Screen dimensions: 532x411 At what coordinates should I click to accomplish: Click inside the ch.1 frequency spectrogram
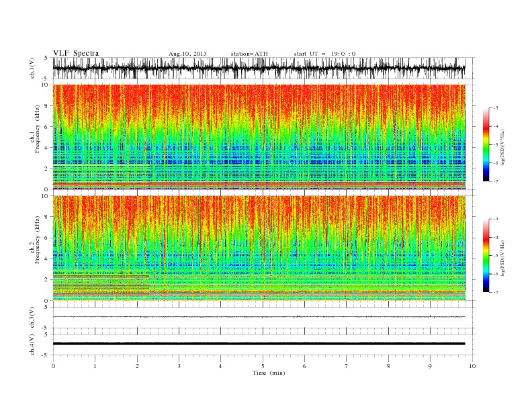click(259, 137)
